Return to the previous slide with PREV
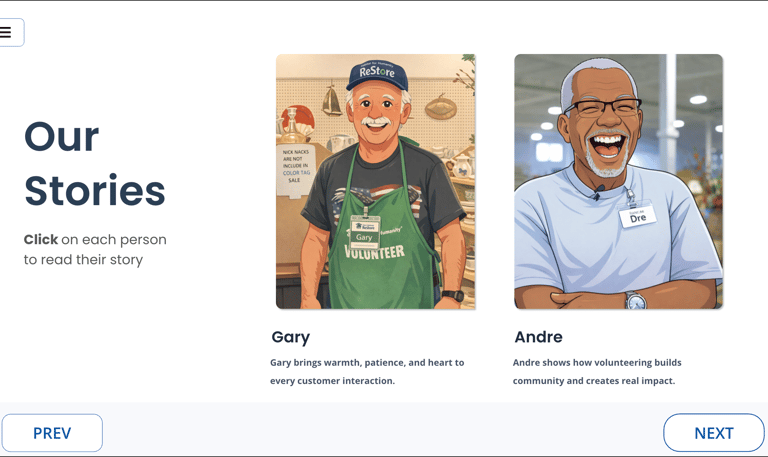The width and height of the screenshot is (768, 457). coord(52,433)
